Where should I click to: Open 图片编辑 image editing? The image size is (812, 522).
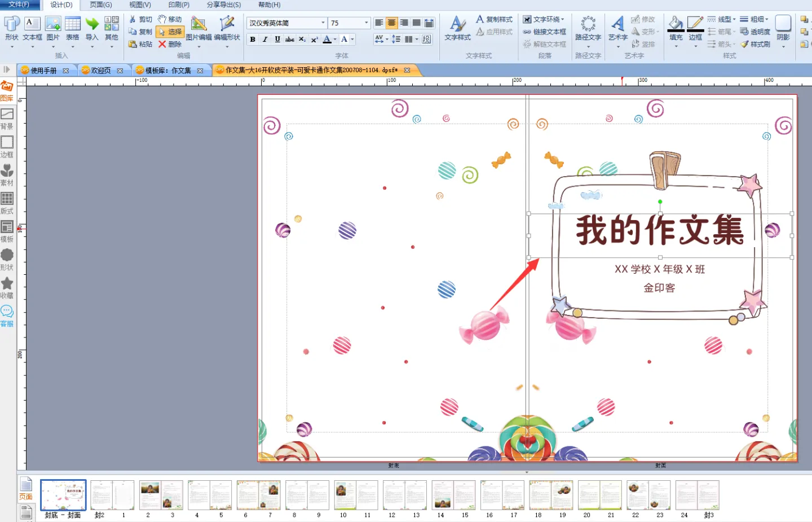point(198,29)
